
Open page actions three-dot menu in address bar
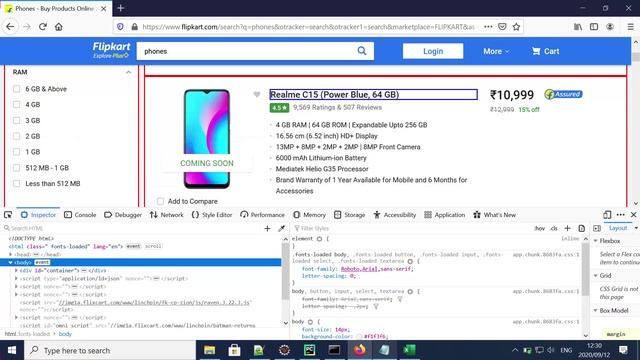pyautogui.click(x=488, y=27)
